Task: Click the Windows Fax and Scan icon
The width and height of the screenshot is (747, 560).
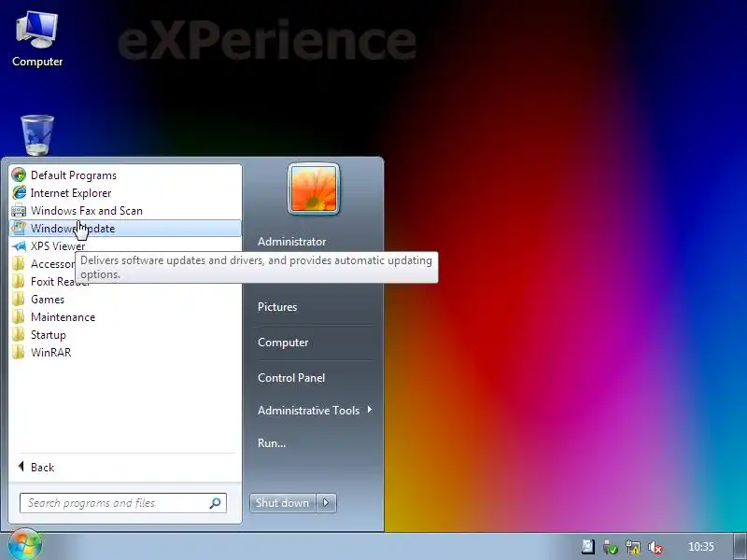Action: (19, 211)
